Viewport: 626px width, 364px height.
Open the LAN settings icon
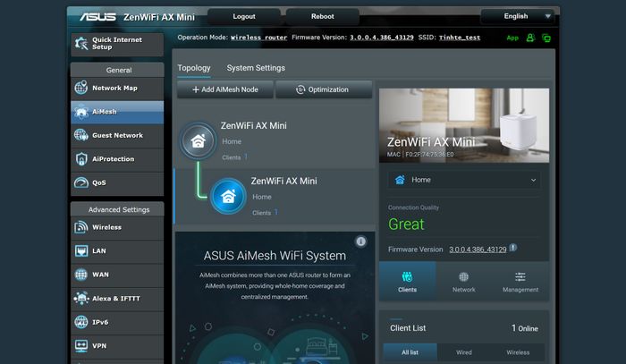[x=81, y=250]
